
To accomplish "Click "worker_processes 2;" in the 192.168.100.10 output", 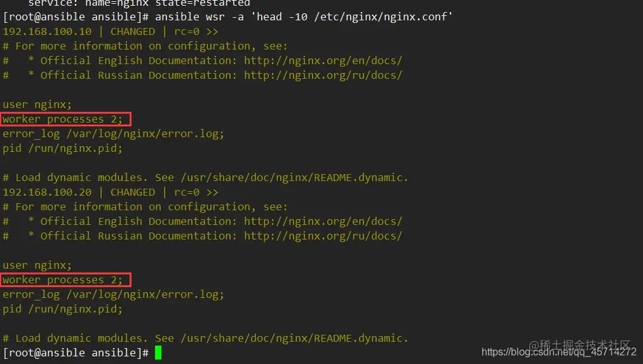I will [63, 119].
